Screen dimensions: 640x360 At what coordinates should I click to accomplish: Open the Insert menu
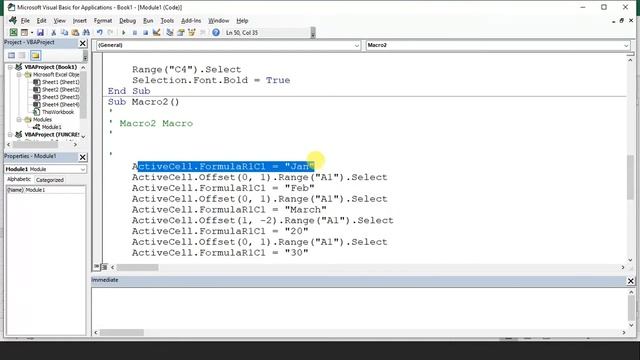tap(80, 20)
